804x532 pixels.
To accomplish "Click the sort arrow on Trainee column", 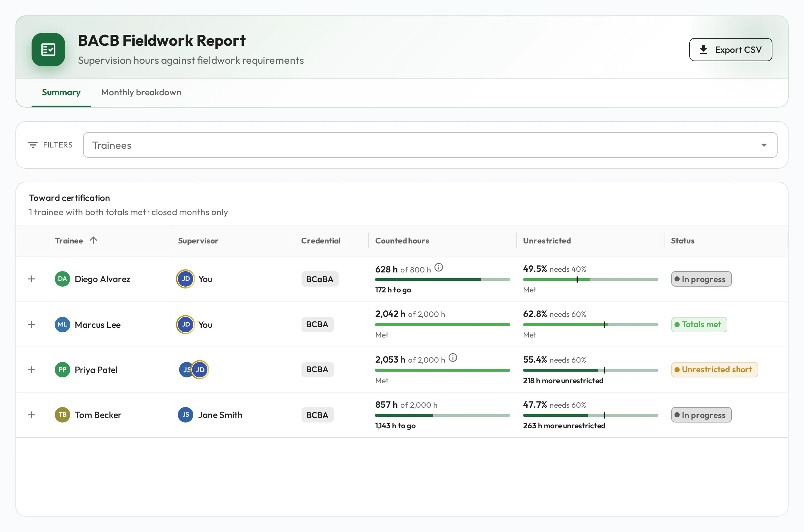I will coord(93,241).
